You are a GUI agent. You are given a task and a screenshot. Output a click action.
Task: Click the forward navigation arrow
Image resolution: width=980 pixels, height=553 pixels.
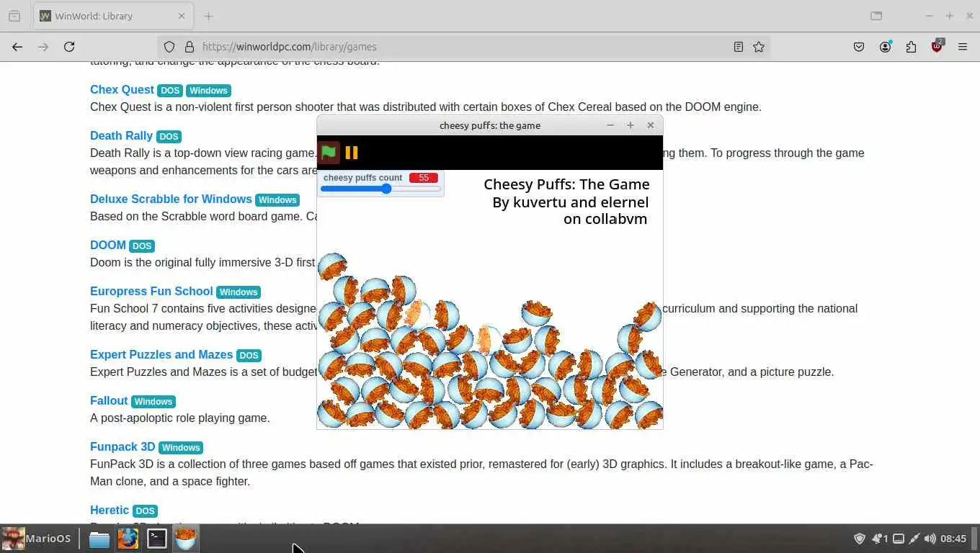tap(43, 47)
